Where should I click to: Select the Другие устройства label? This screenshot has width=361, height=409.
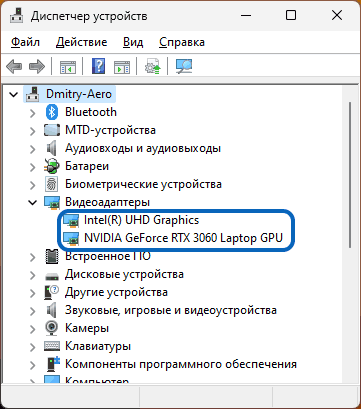pos(116,292)
